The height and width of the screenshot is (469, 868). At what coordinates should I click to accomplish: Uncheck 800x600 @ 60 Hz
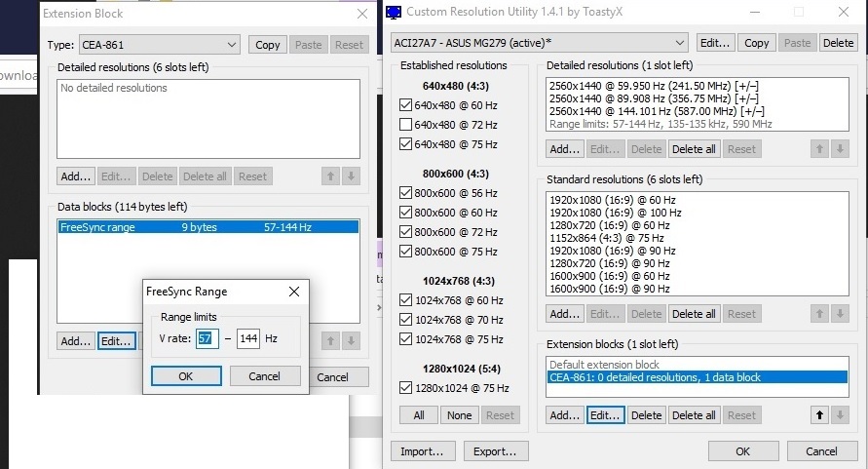(405, 213)
